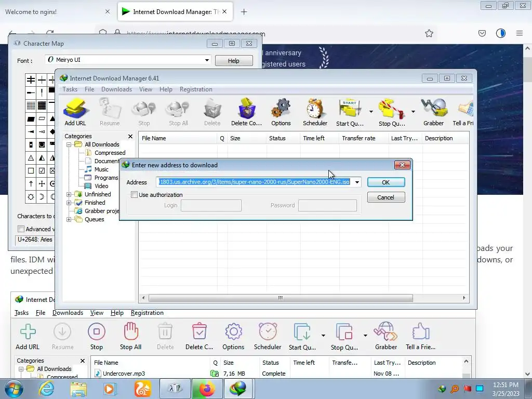Open Pocket icon in Firefox toolbar
The width and height of the screenshot is (532, 399).
(482, 33)
